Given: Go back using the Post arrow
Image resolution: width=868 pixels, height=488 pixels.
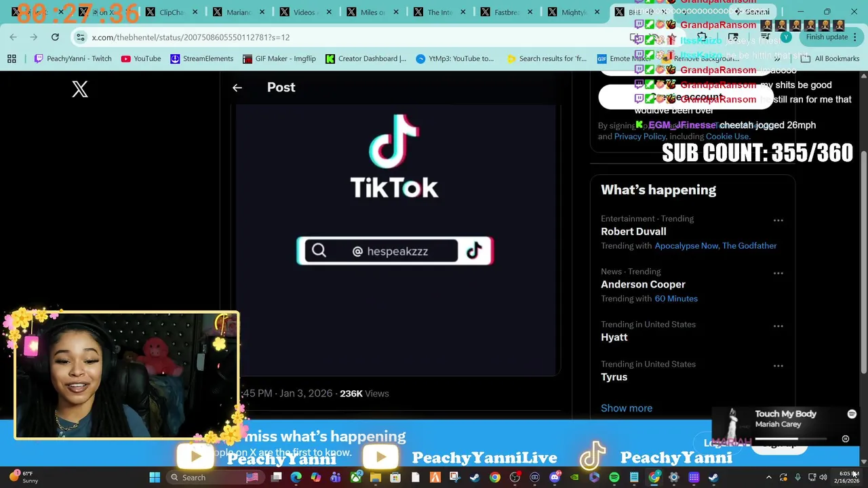Looking at the screenshot, I should point(237,87).
